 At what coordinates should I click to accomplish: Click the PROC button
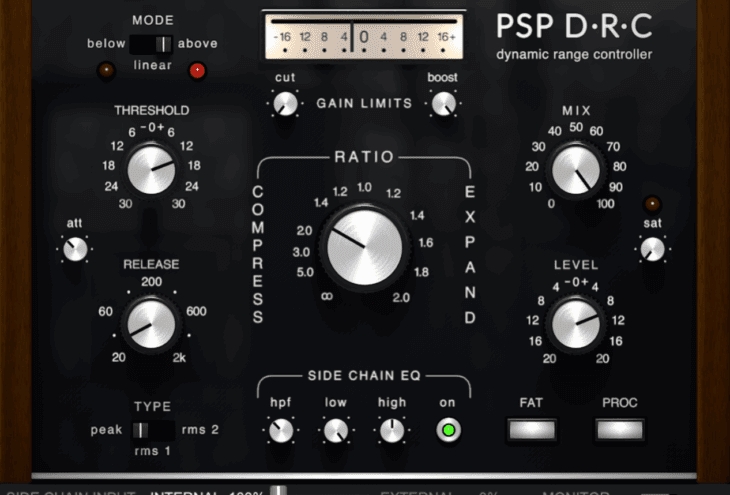pos(620,430)
